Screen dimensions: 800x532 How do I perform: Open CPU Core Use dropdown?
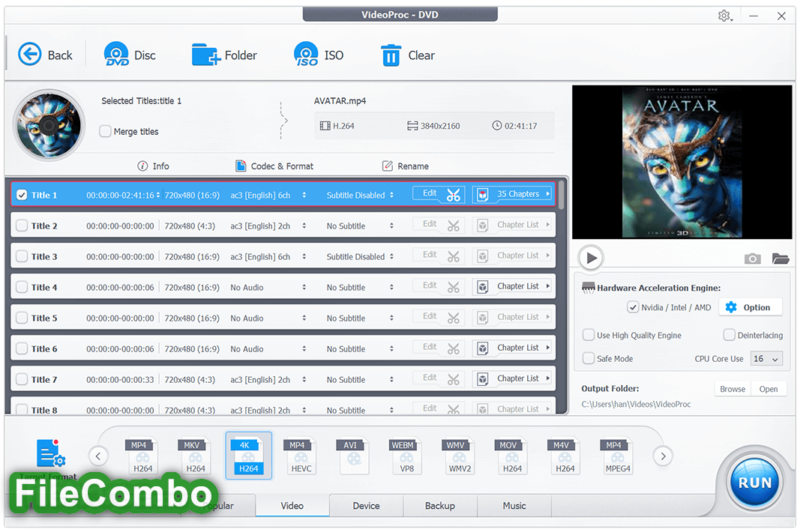[x=766, y=359]
